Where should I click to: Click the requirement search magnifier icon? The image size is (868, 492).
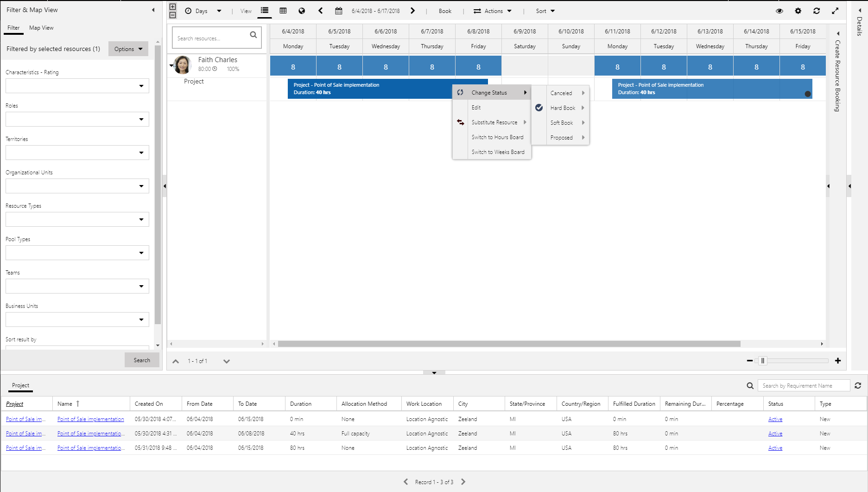(750, 386)
